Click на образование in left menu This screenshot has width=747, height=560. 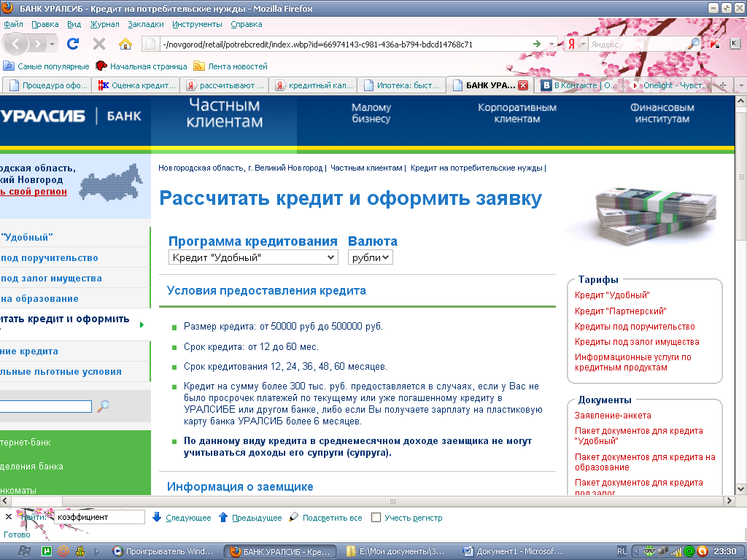(x=39, y=298)
